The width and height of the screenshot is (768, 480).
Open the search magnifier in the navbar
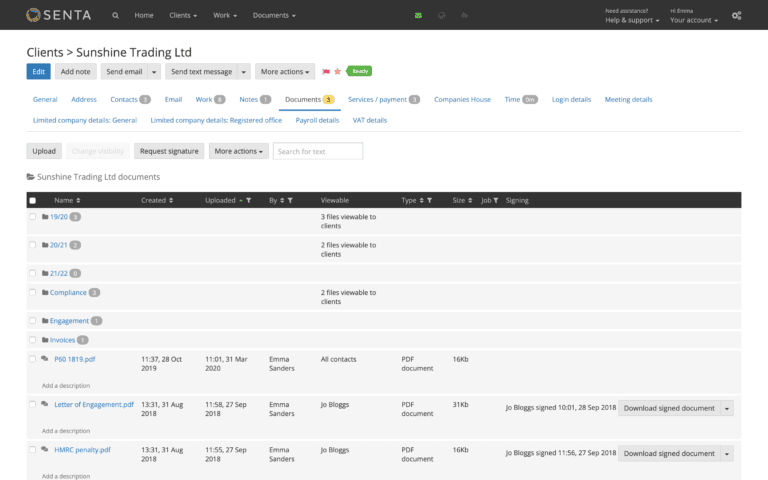(x=115, y=16)
